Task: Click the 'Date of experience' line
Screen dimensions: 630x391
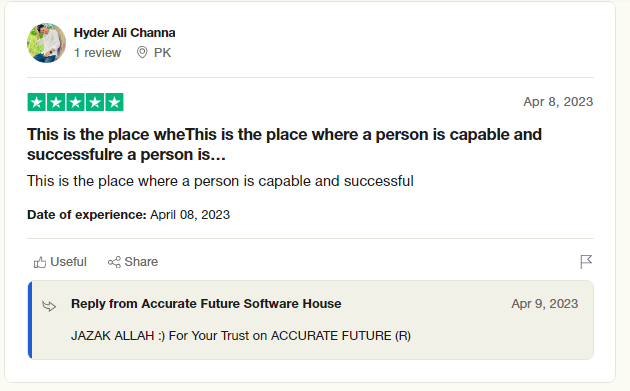Action: point(129,215)
